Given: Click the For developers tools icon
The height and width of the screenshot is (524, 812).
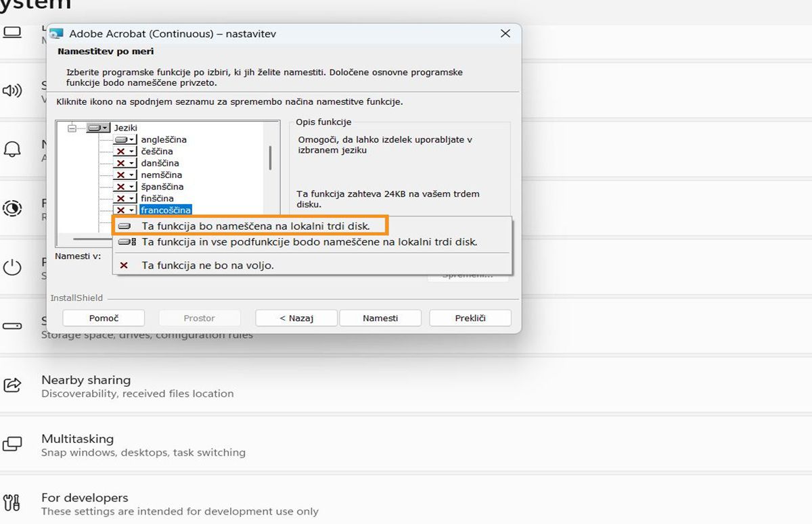Looking at the screenshot, I should 12,503.
